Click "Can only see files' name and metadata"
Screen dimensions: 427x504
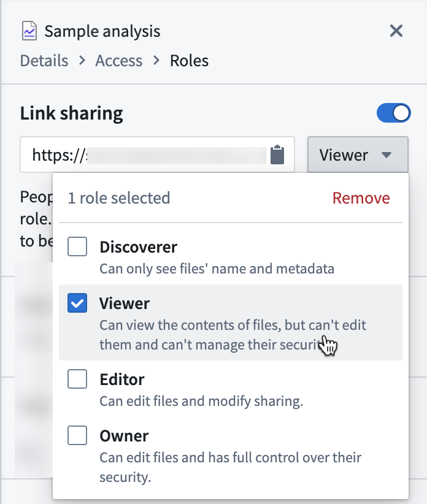pos(217,269)
